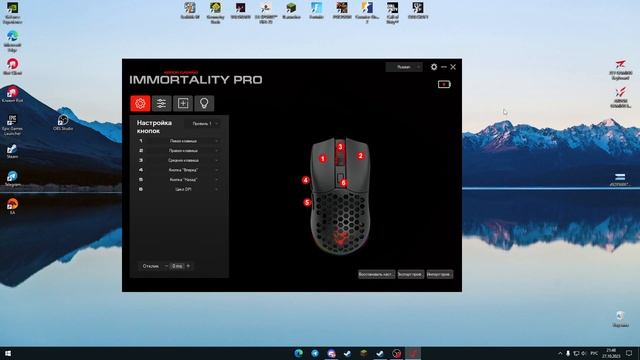Screen dimensions: 640x360
Task: Click the restore settings button
Action: [376, 274]
